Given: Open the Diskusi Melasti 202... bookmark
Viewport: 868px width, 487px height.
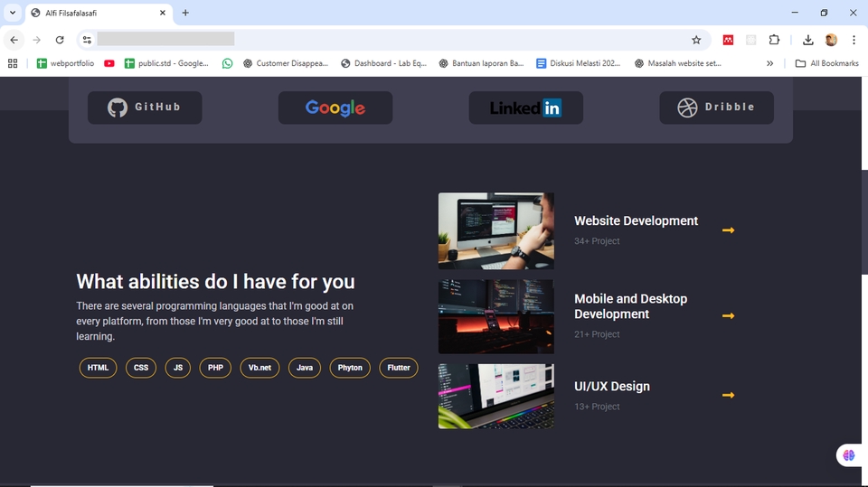Looking at the screenshot, I should point(579,63).
